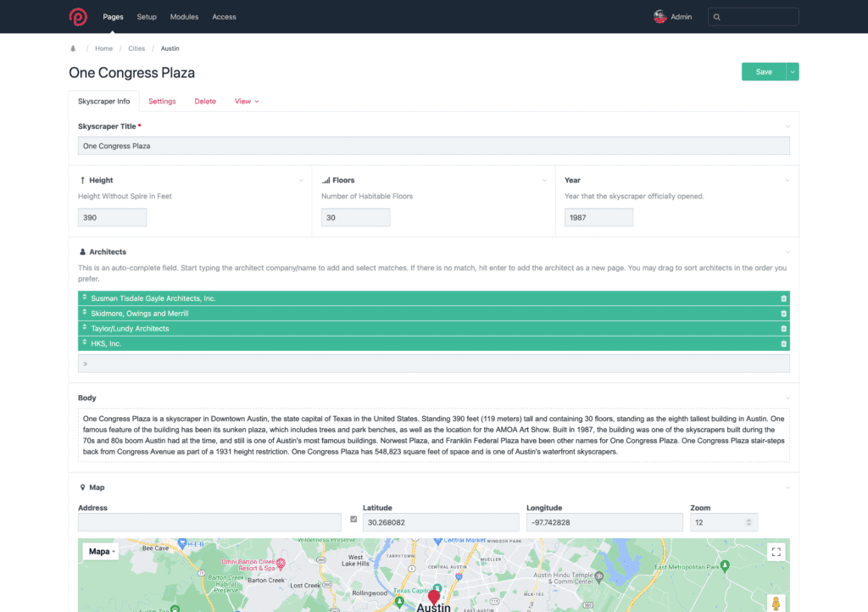Open the Modules menu
The image size is (868, 612).
click(184, 17)
